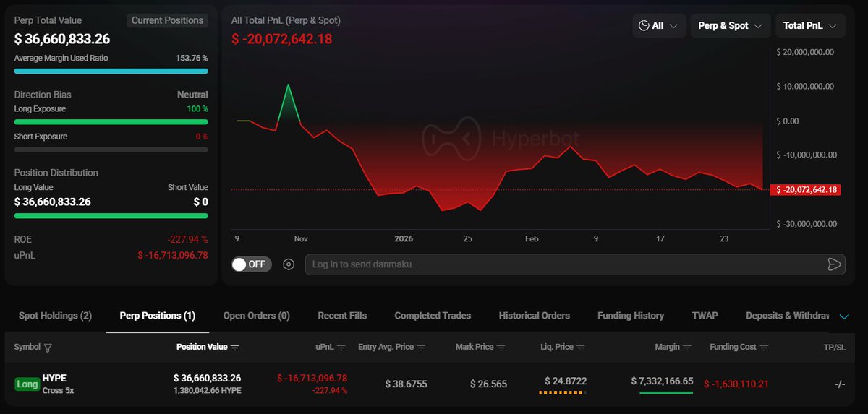Focus the Log in to send danmaku field
This screenshot has height=414, width=868.
pyautogui.click(x=575, y=264)
